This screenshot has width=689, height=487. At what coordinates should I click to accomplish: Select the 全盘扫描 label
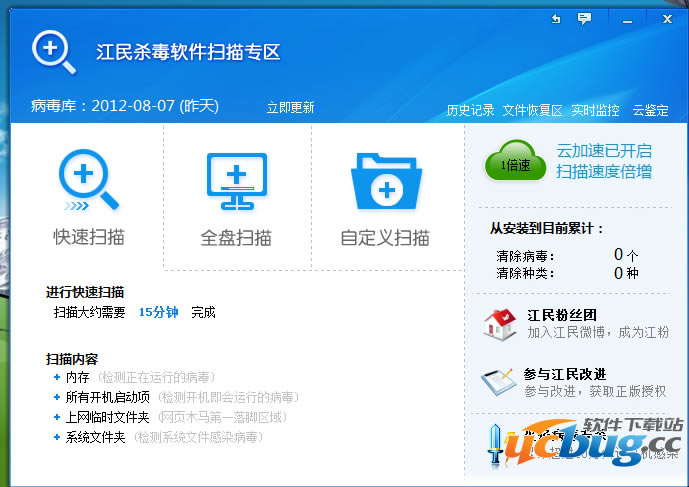(236, 238)
